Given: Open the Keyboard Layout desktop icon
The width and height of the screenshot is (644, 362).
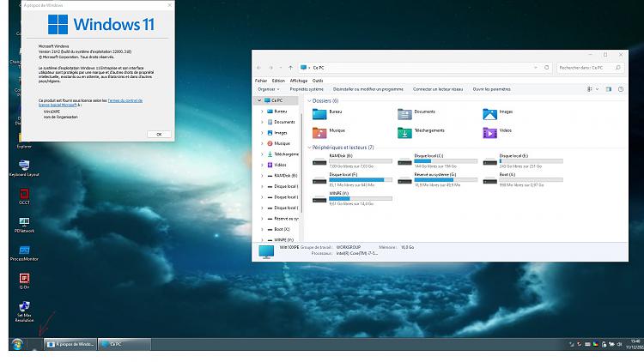Looking at the screenshot, I should tap(24, 168).
